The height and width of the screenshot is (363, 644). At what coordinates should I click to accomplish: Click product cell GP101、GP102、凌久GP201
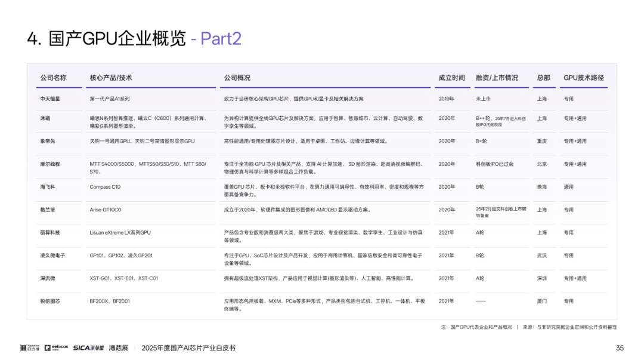tap(121, 256)
